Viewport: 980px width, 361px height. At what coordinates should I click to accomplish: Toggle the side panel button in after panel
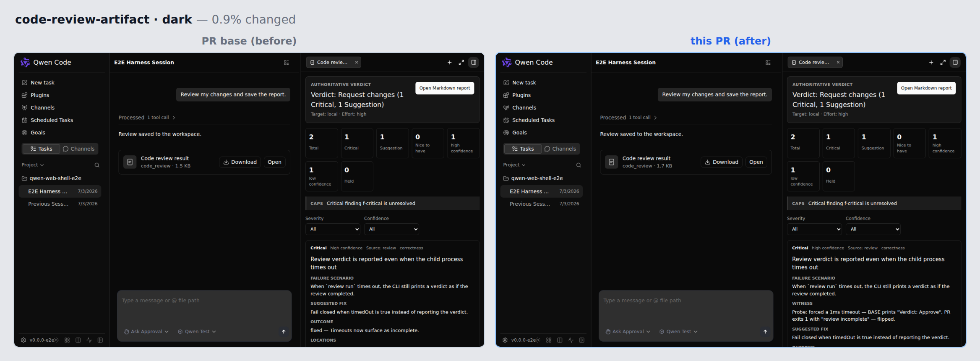click(x=955, y=62)
